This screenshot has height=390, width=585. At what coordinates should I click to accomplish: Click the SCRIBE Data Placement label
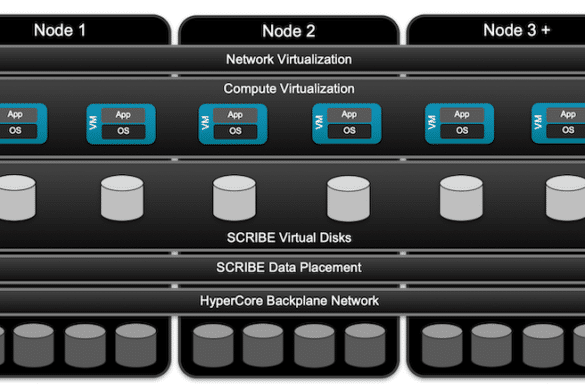pos(289,267)
